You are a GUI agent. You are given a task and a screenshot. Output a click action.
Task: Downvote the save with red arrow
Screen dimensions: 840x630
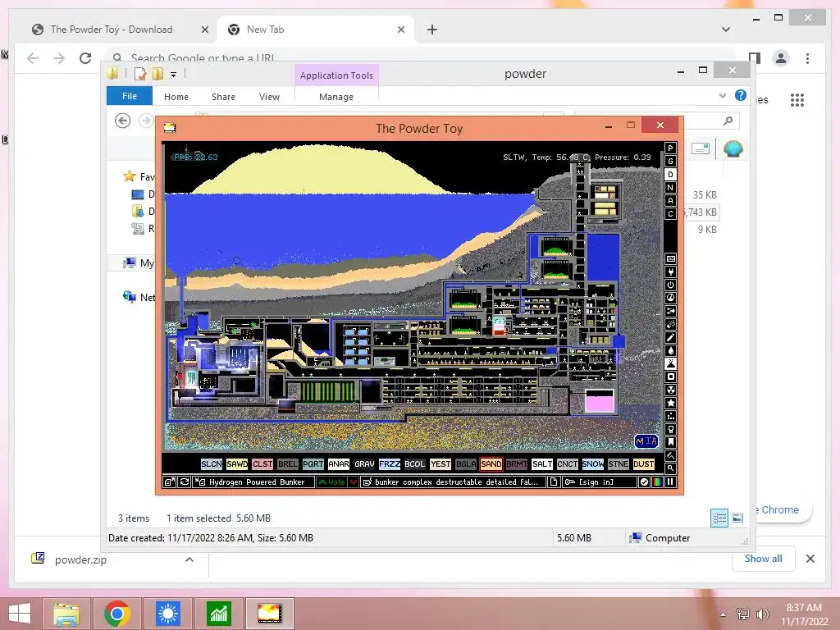pyautogui.click(x=354, y=482)
